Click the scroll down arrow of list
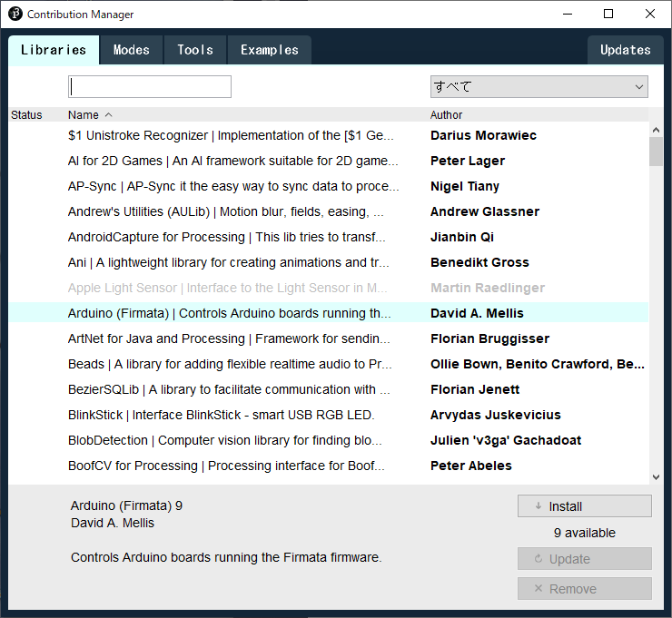Screen dimensions: 672x618 656,476
